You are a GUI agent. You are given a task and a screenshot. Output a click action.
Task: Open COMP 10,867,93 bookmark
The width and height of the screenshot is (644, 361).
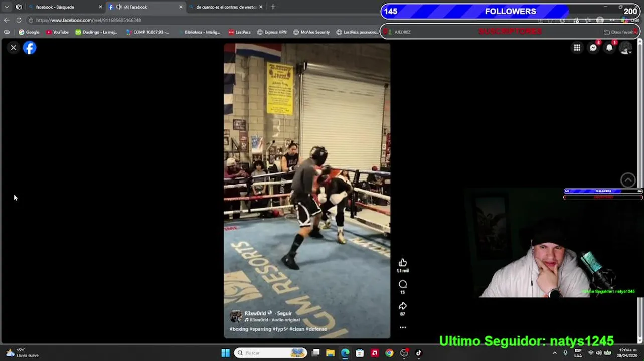[147, 32]
